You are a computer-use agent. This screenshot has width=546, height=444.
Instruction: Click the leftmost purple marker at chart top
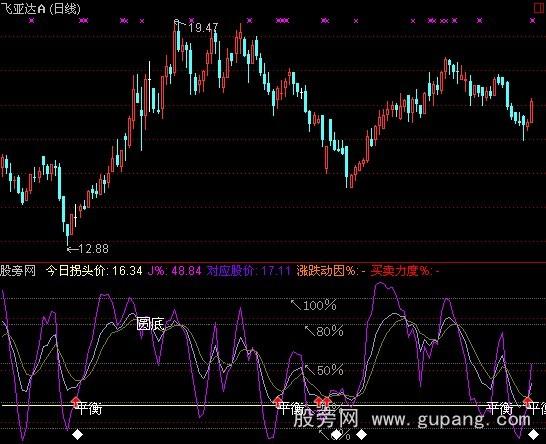pyautogui.click(x=31, y=21)
